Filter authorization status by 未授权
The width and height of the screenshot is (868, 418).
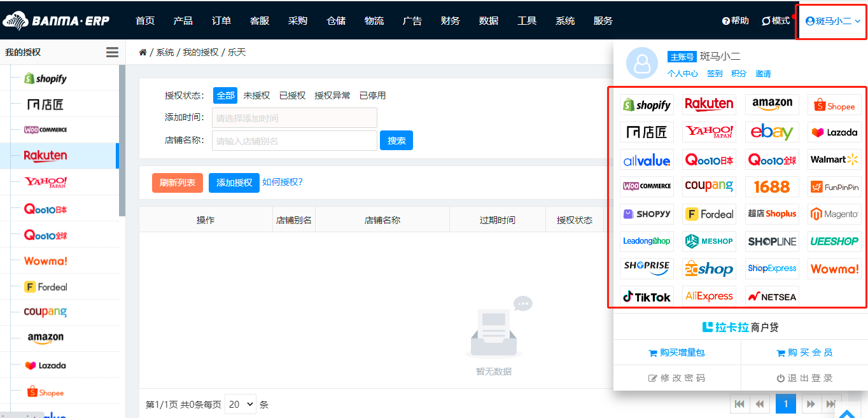256,95
